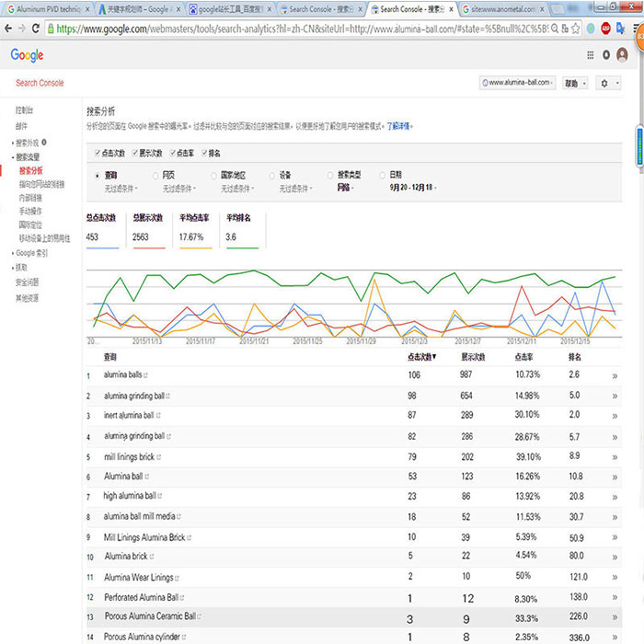This screenshot has width=644, height=644.
Task: Open 安全问题 in the sidebar
Action: (27, 282)
